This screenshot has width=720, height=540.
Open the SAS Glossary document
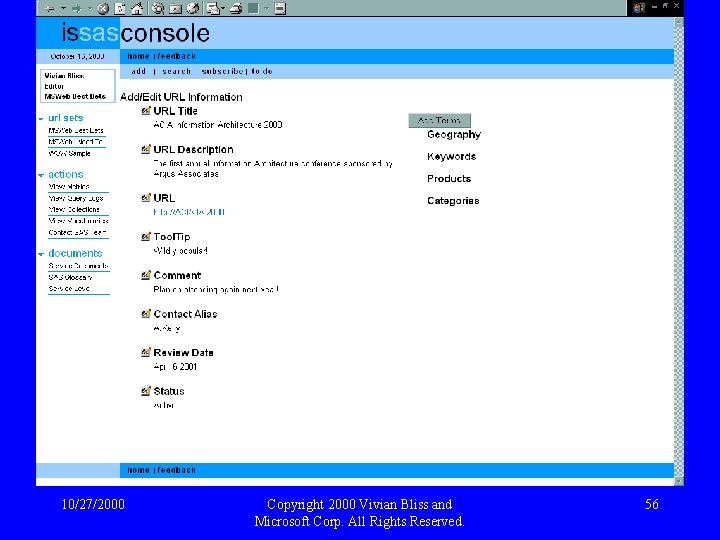[x=70, y=277]
